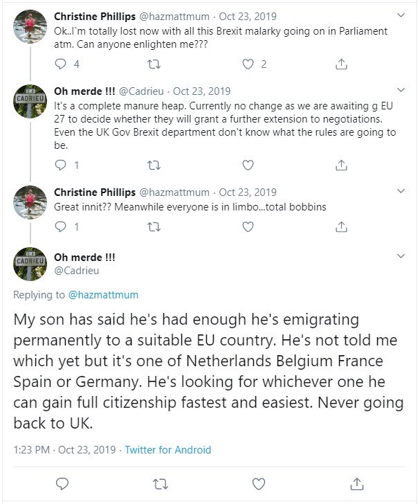Retweet the 'complete manure heap' tweet

click(x=154, y=165)
